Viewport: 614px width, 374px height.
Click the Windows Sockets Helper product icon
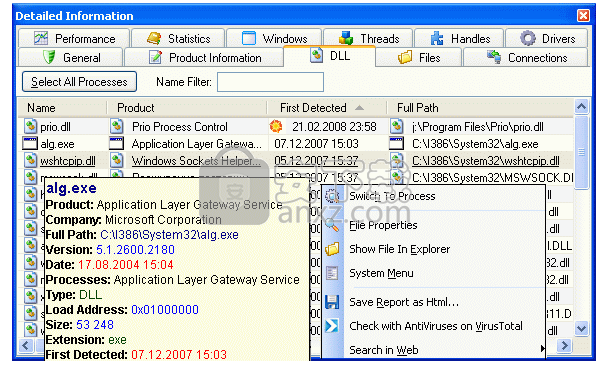pyautogui.click(x=116, y=160)
